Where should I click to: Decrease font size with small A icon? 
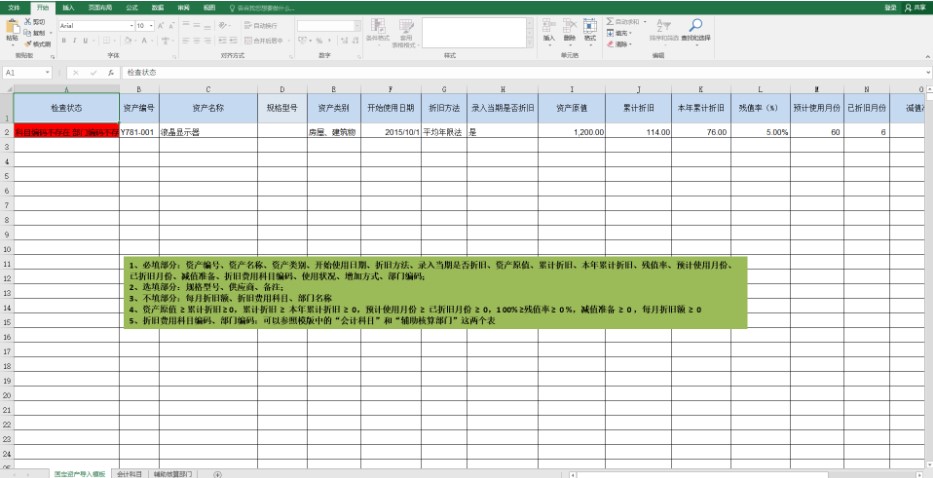[x=171, y=26]
